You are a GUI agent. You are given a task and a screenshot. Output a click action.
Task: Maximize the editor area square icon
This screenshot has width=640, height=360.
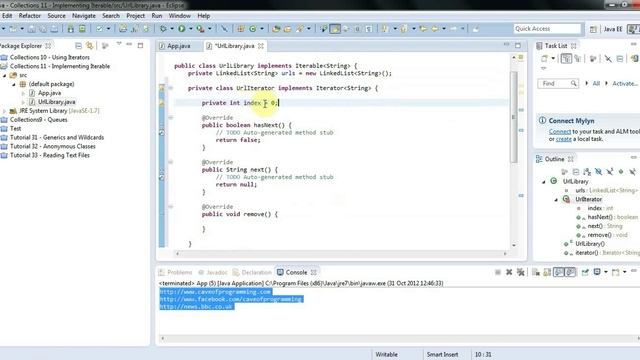(x=518, y=45)
